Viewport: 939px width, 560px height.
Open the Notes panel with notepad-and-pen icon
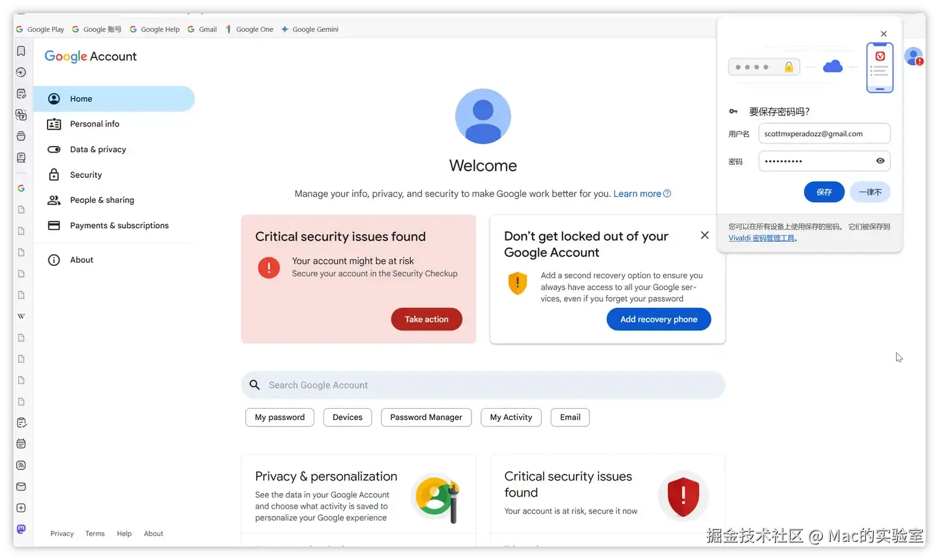[x=21, y=94]
